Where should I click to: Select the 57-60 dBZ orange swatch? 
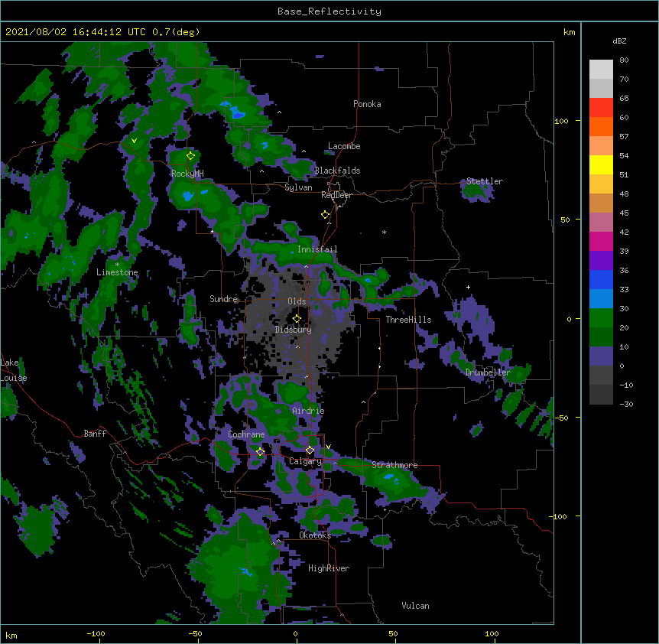point(601,126)
